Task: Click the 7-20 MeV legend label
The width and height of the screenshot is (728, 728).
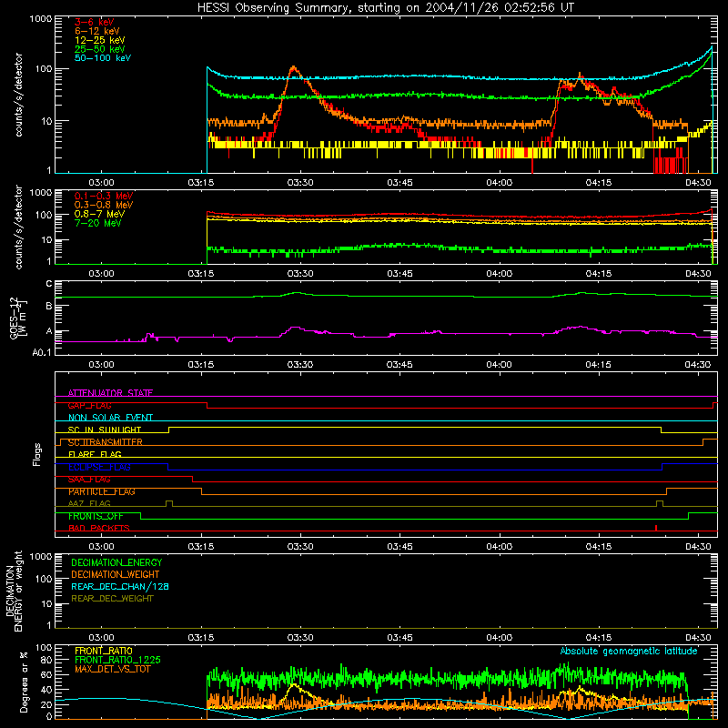Action: (x=97, y=223)
